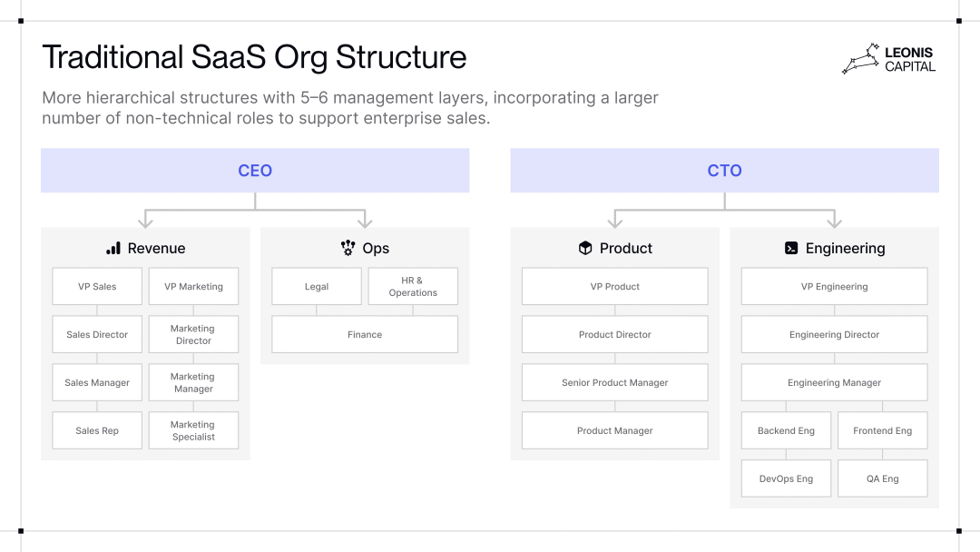This screenshot has height=552, width=980.
Task: Click the Product cube icon
Action: 585,248
